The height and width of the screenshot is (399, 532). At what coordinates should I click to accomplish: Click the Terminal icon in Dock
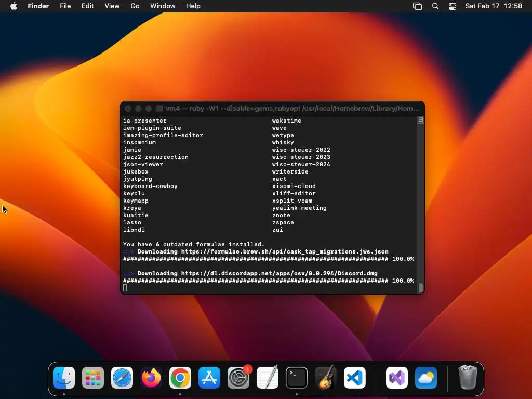tap(297, 378)
